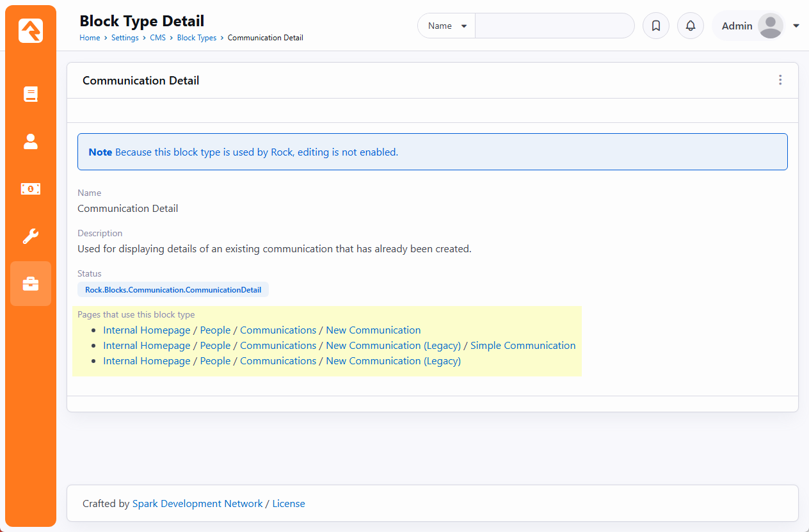
Task: Expand the Admin account dropdown caret
Action: (796, 26)
